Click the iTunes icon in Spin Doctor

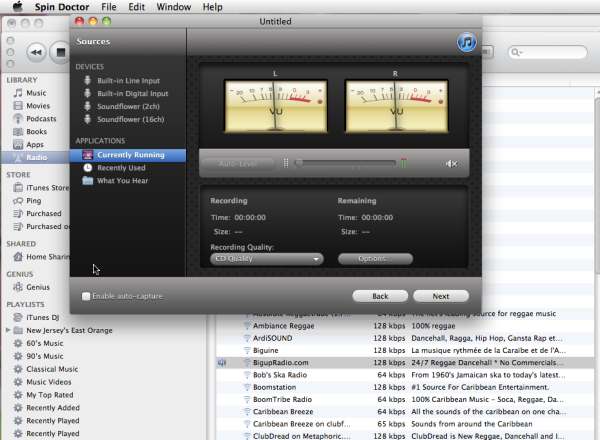point(466,42)
